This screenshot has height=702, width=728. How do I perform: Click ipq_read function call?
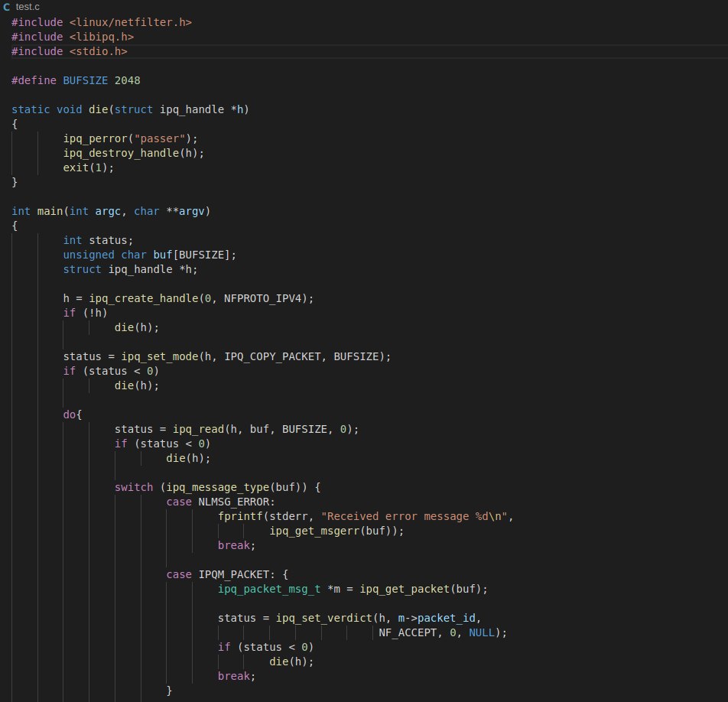(198, 429)
